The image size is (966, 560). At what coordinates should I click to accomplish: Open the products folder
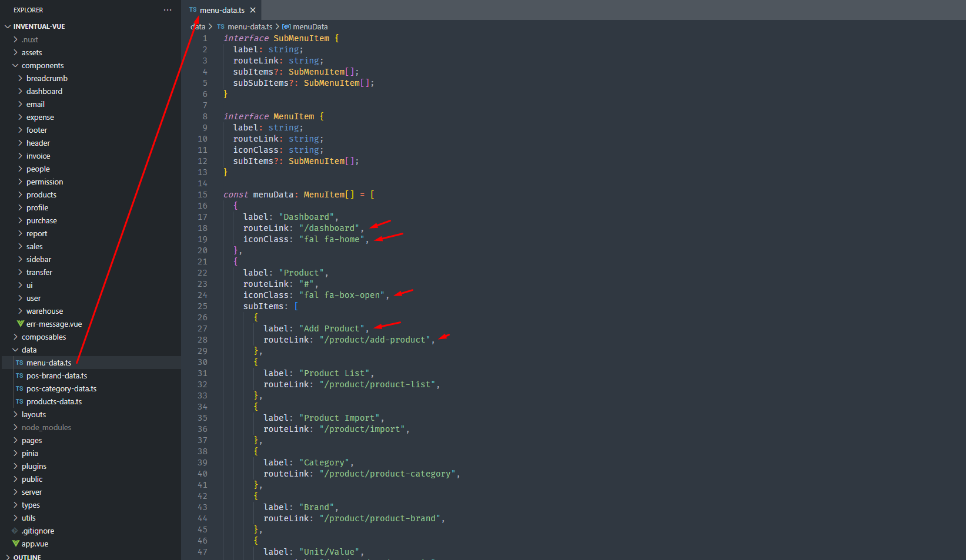[41, 195]
